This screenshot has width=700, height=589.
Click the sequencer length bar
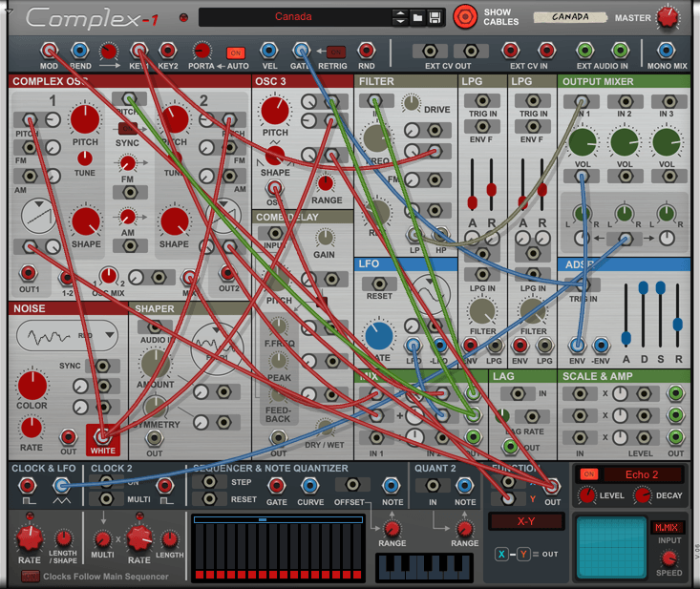278,520
